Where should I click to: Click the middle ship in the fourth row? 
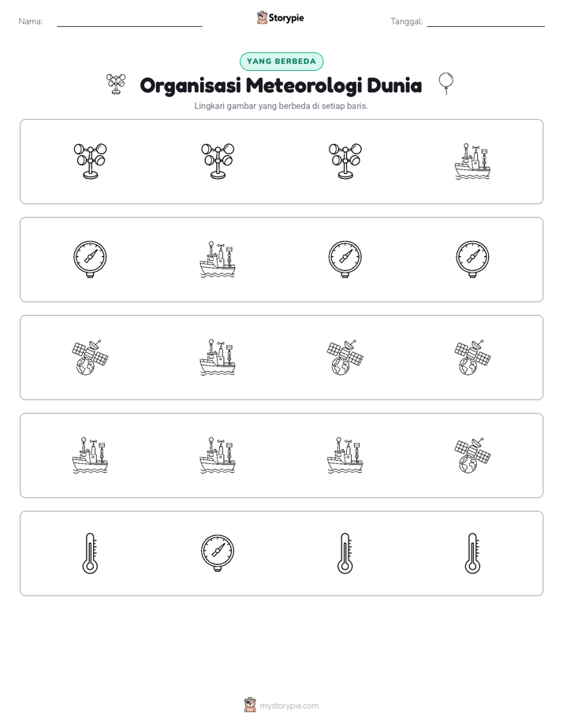218,455
